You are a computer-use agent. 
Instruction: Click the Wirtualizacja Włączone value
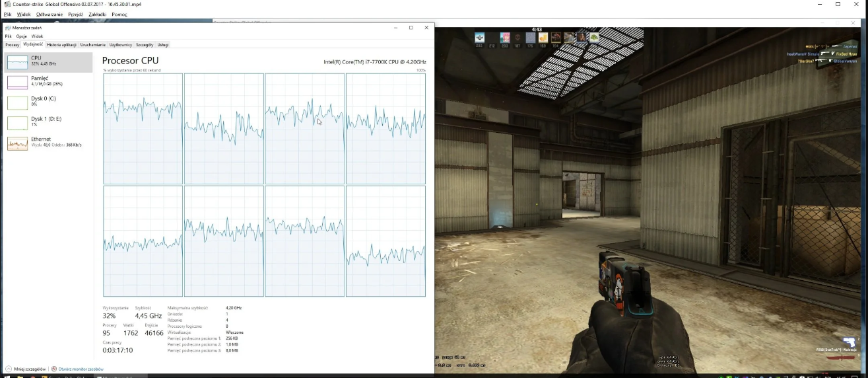(234, 332)
